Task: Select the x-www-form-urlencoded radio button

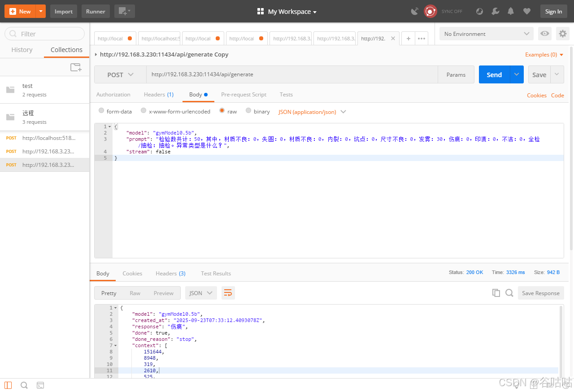Action: click(143, 111)
